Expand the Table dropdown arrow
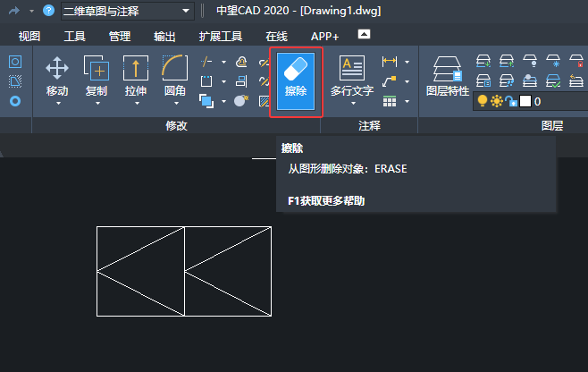The width and height of the screenshot is (588, 372). pos(407,101)
